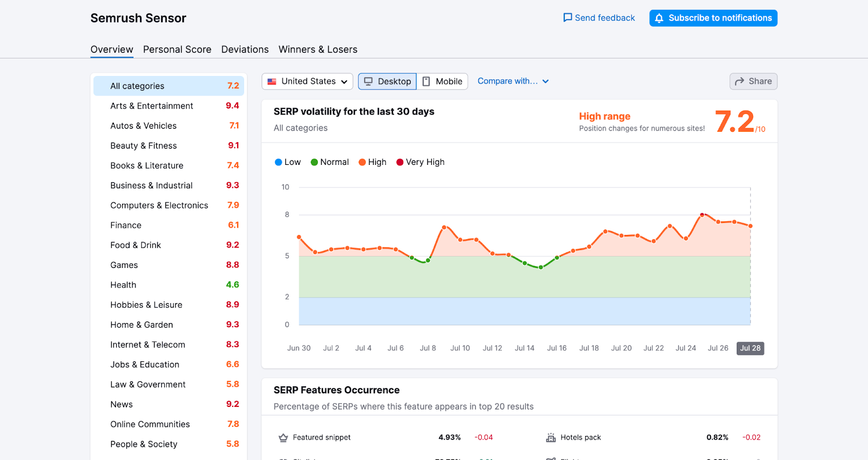The height and width of the screenshot is (460, 868).
Task: Select the Food & Drink category
Action: pyautogui.click(x=169, y=245)
